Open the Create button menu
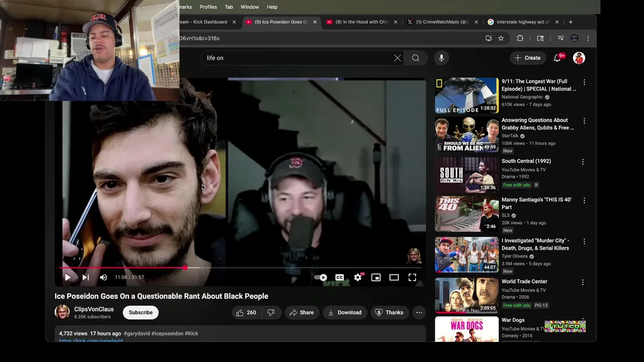Viewport: 644px width, 362px height. [x=527, y=58]
